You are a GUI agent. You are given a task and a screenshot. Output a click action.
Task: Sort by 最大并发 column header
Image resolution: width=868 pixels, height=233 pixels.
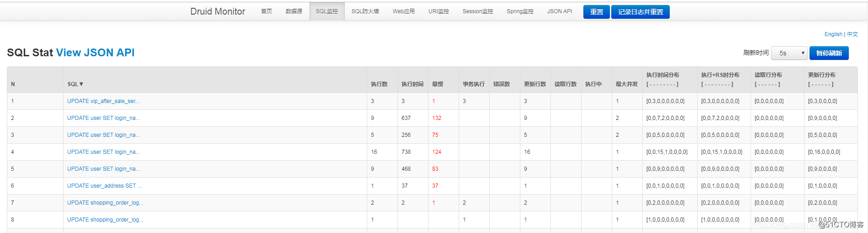click(626, 84)
